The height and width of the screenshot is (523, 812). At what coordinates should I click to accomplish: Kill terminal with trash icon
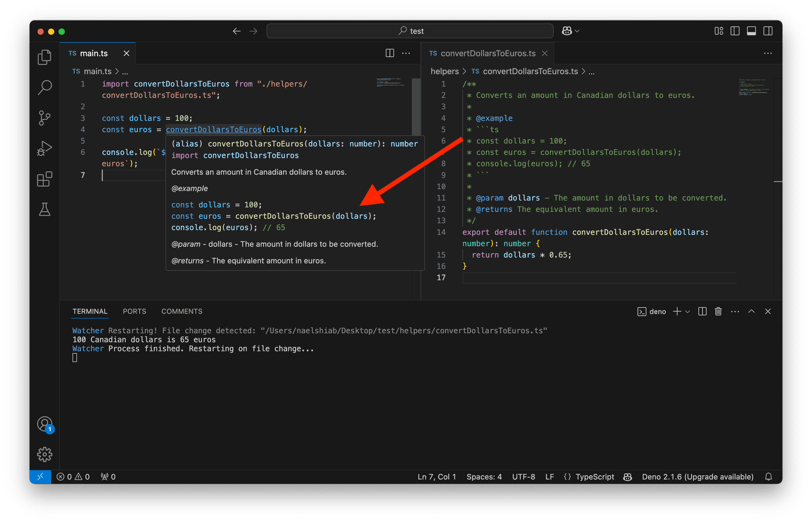[x=718, y=311]
